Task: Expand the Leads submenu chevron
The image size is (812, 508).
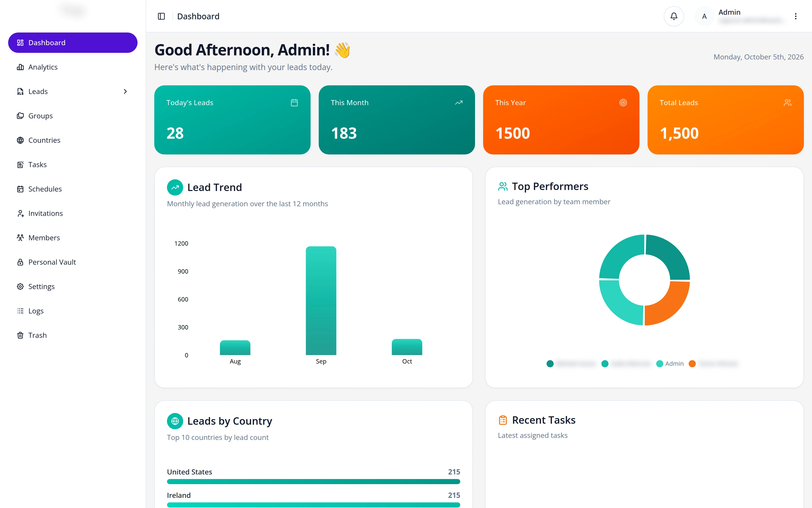Action: point(125,91)
